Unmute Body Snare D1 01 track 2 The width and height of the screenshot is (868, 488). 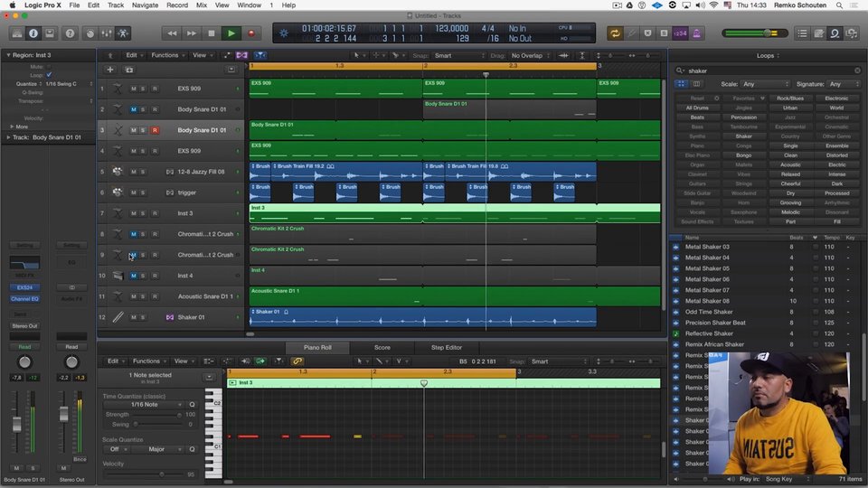[x=134, y=109]
